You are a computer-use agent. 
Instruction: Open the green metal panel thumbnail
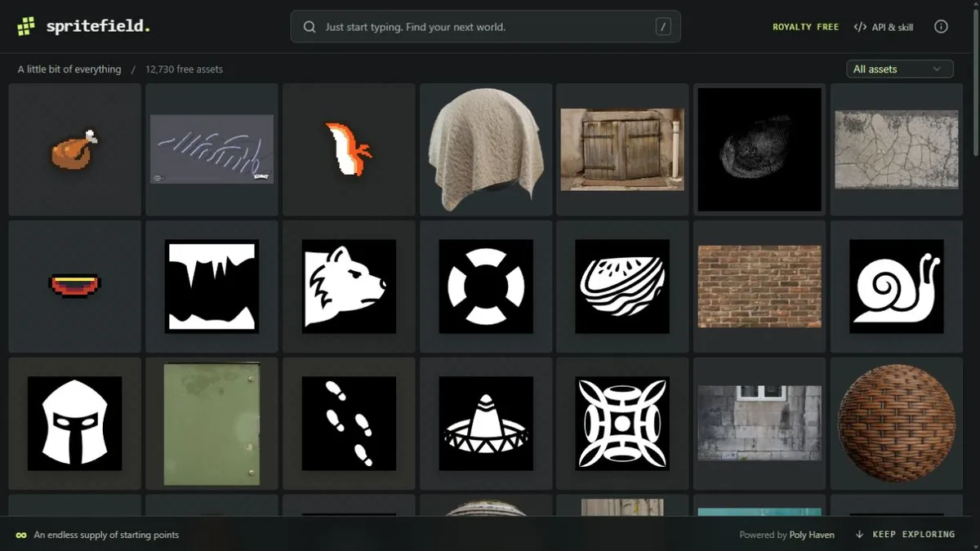click(212, 424)
